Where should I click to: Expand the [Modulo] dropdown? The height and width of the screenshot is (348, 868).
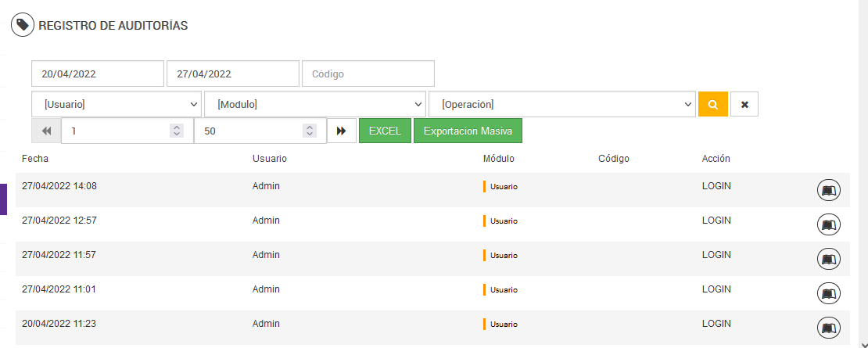coord(315,104)
